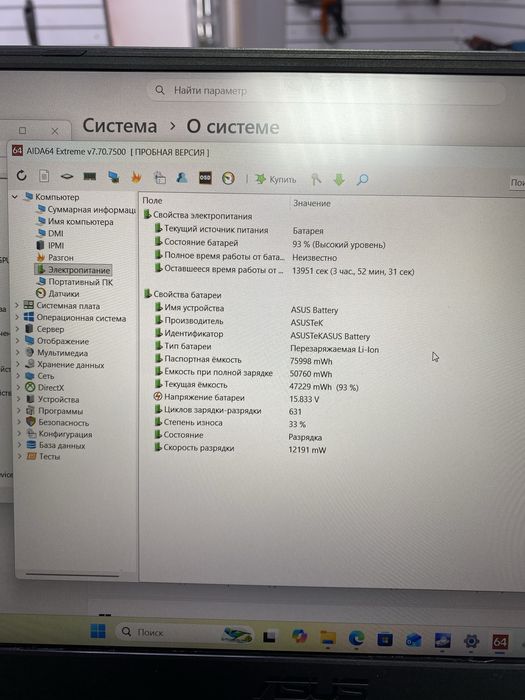
Task: Select Разгон in the tree
Action: 55,258
